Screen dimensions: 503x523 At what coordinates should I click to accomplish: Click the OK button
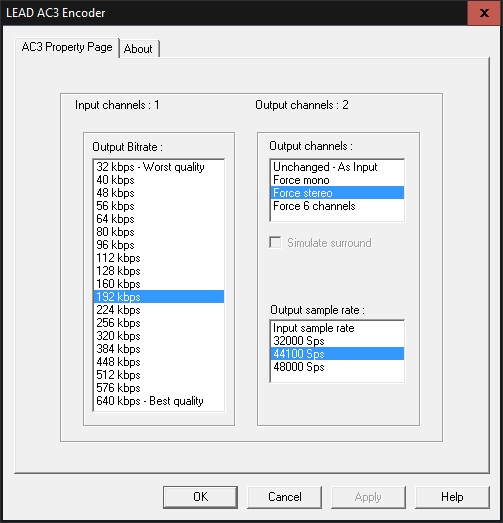200,497
